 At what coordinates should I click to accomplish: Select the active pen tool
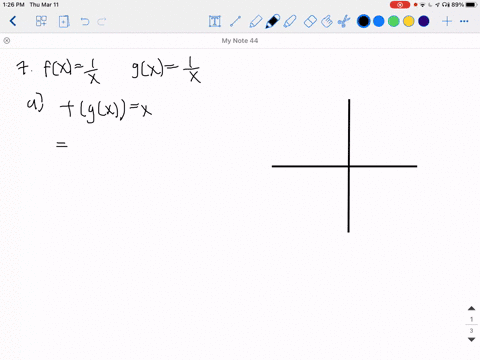273,22
